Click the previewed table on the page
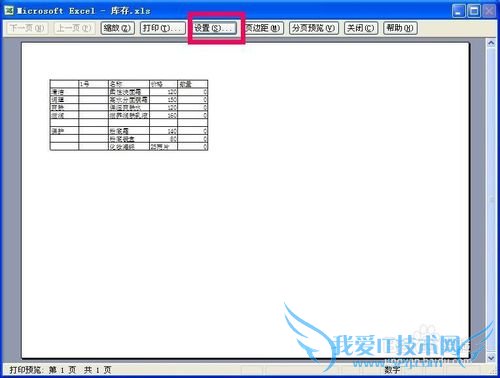 pos(129,115)
